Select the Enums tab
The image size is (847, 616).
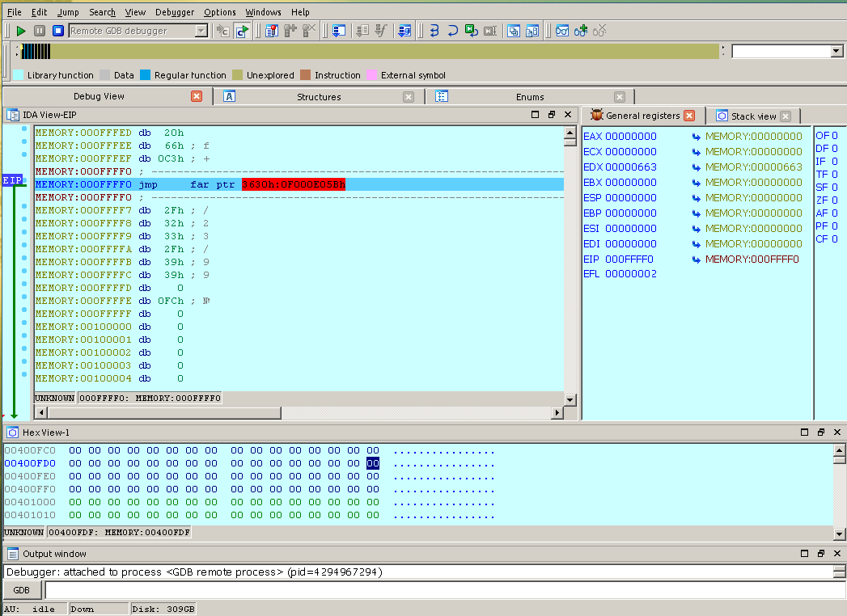[530, 97]
